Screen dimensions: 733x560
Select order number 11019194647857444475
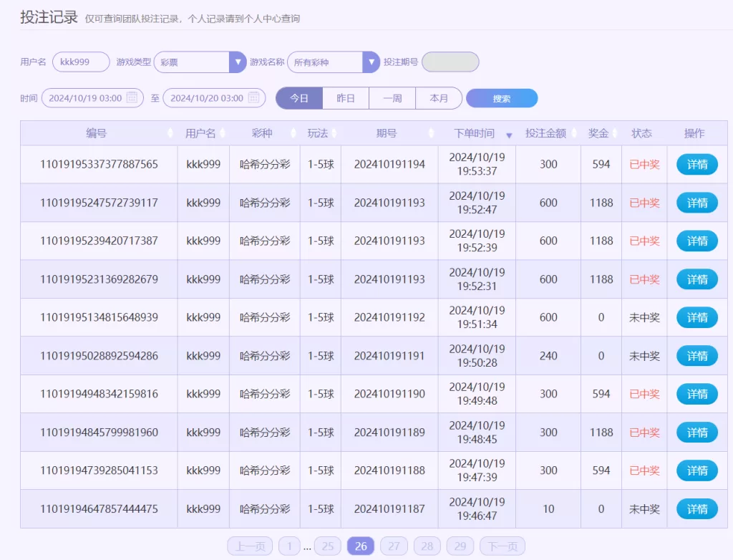coord(99,508)
